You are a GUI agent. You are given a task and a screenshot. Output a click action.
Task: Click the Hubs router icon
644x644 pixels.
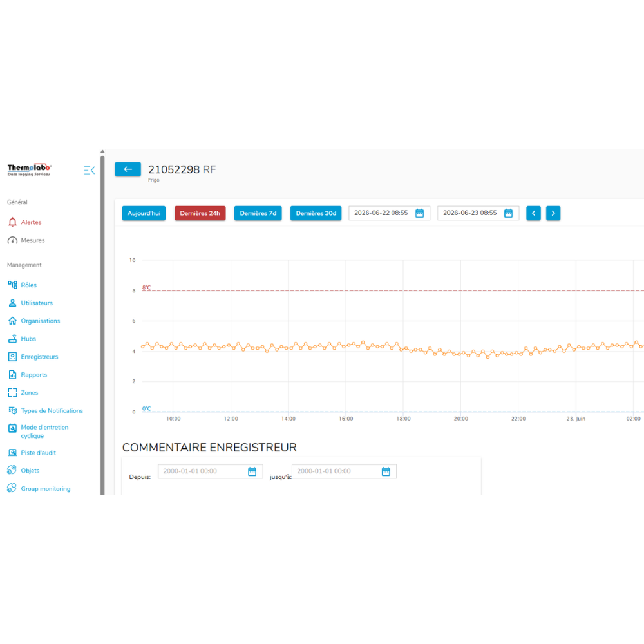(x=12, y=339)
